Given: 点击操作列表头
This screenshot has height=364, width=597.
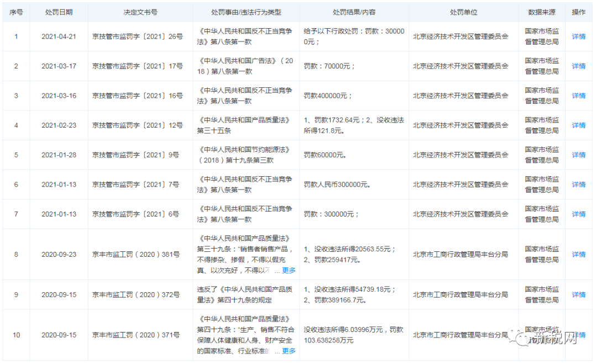Looking at the screenshot, I should [578, 12].
